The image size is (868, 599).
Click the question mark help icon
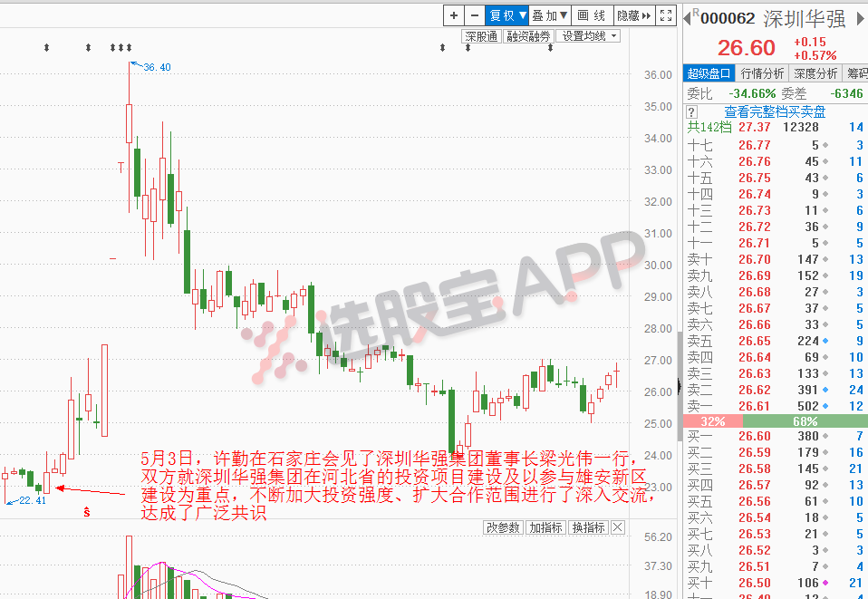click(691, 111)
